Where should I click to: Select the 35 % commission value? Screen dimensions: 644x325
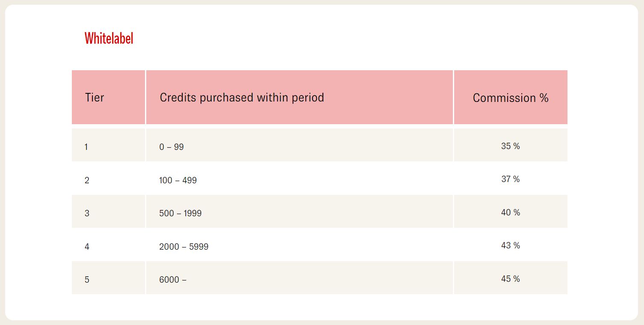tap(510, 146)
